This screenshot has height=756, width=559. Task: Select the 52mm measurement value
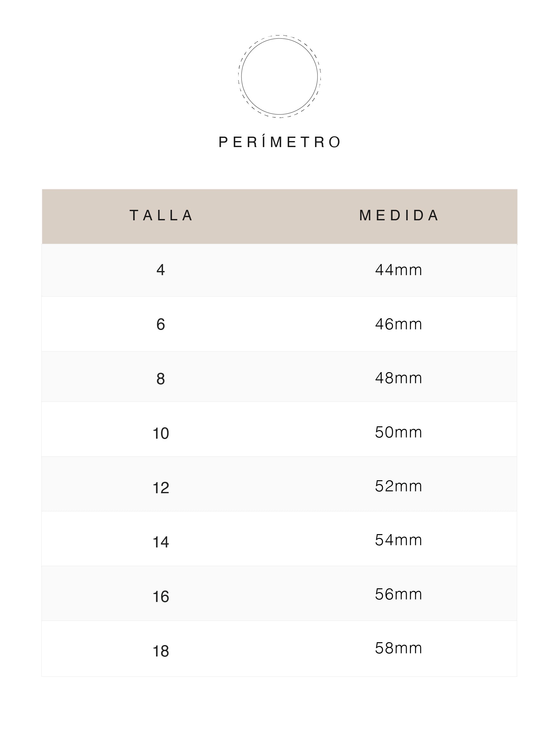(398, 487)
